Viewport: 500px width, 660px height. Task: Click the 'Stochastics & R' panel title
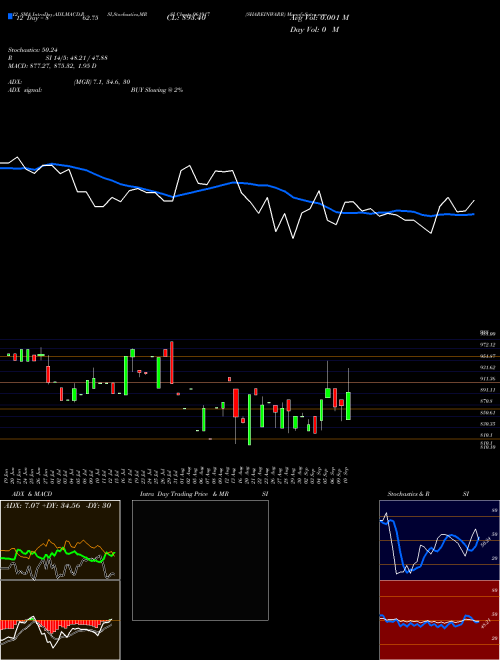(x=409, y=494)
